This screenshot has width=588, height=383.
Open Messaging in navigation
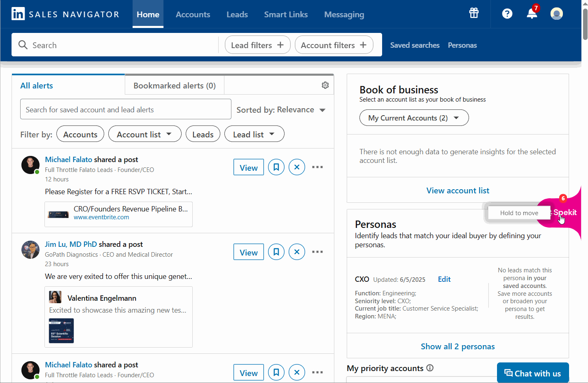tap(344, 14)
